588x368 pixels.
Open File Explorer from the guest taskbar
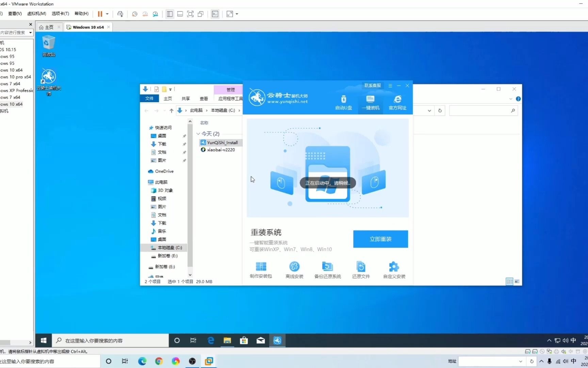227,340
